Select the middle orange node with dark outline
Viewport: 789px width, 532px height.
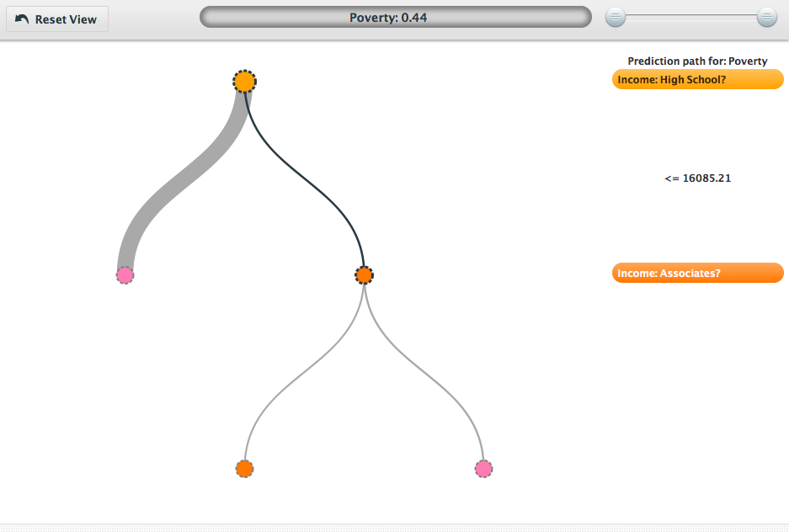click(364, 275)
